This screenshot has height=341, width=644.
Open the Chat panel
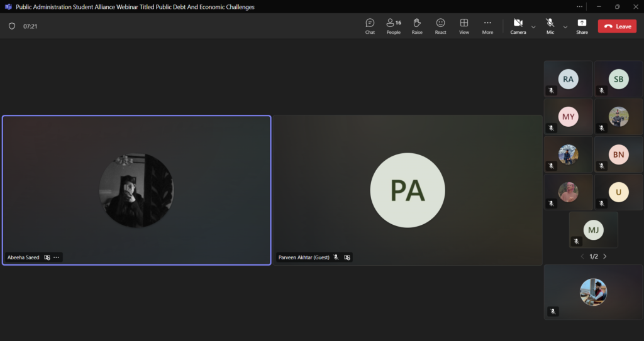pos(370,26)
